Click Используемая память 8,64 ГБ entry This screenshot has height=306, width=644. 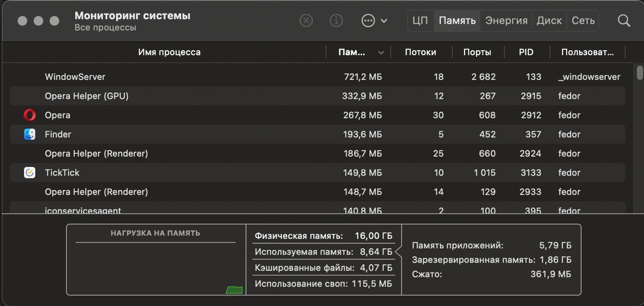(324, 252)
